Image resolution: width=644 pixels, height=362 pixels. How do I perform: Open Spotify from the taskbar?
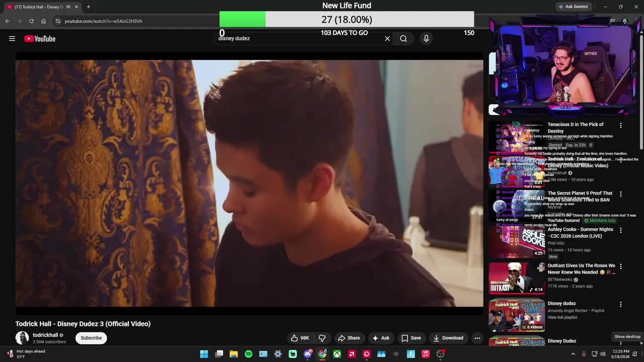[249, 354]
